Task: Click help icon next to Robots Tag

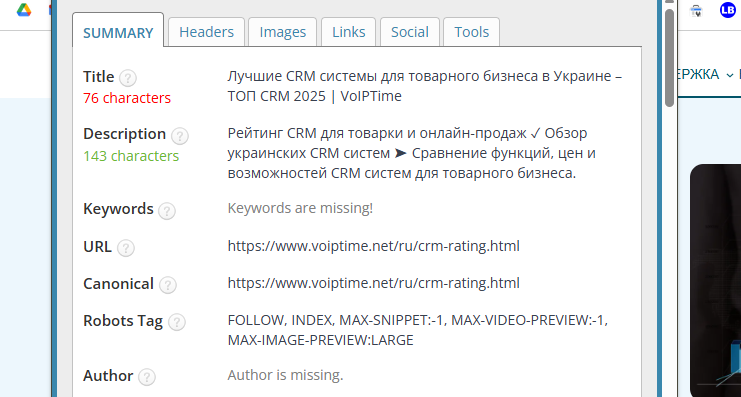Action: tap(177, 323)
